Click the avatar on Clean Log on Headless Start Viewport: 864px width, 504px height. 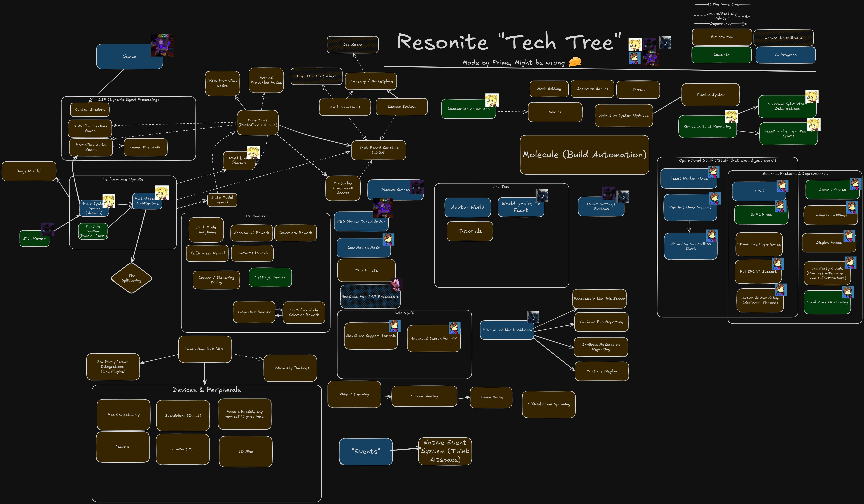tap(712, 236)
